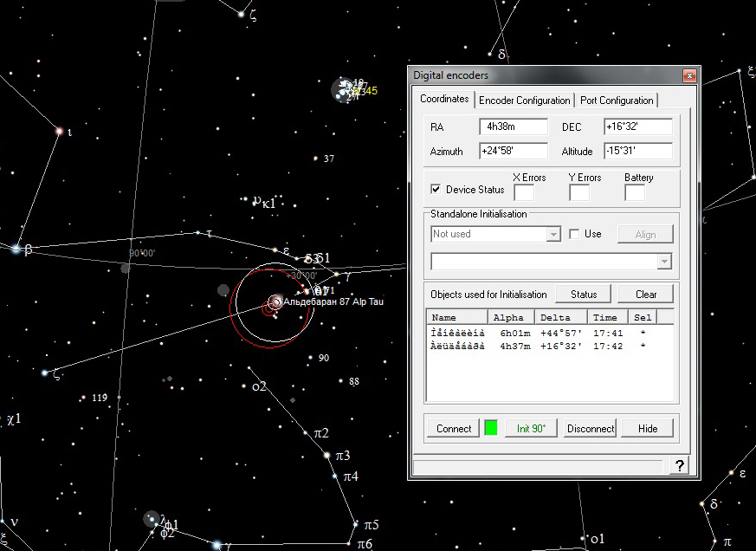Click the Altitude value field
The width and height of the screenshot is (756, 551).
pos(638,151)
